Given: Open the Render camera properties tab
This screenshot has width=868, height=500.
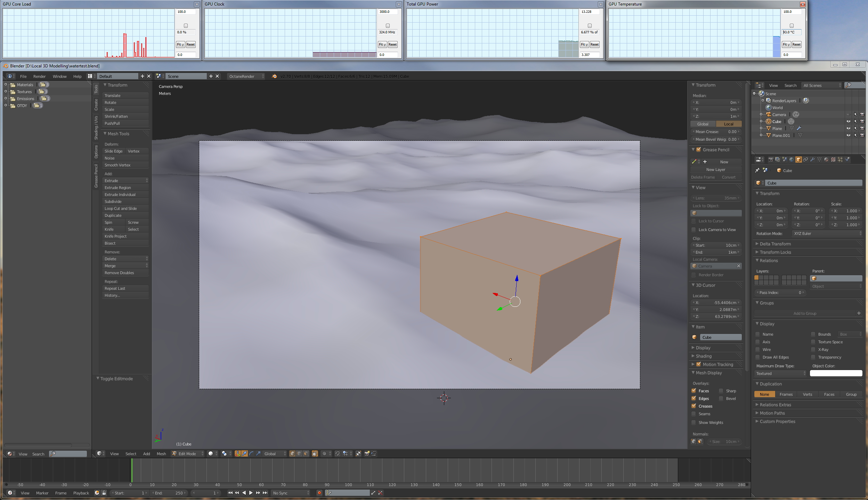Looking at the screenshot, I should coord(771,159).
